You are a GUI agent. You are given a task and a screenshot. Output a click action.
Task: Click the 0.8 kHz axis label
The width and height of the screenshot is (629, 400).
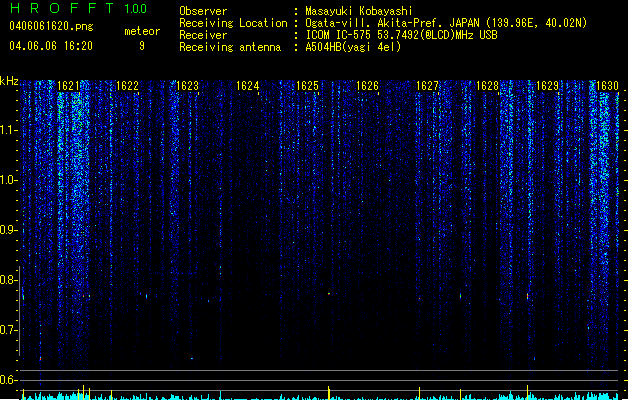click(7, 280)
